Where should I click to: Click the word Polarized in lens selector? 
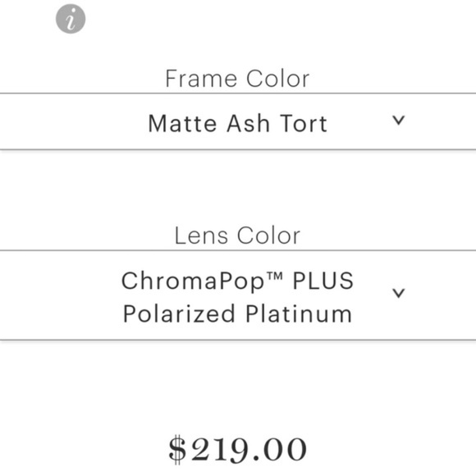(x=179, y=314)
